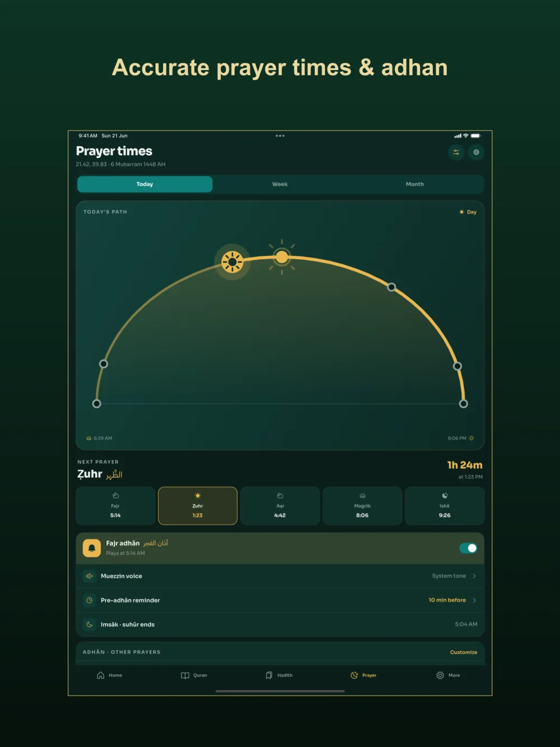The height and width of the screenshot is (747, 560).
Task: Select the Aṣr 4:42 prayer card
Action: click(x=280, y=506)
